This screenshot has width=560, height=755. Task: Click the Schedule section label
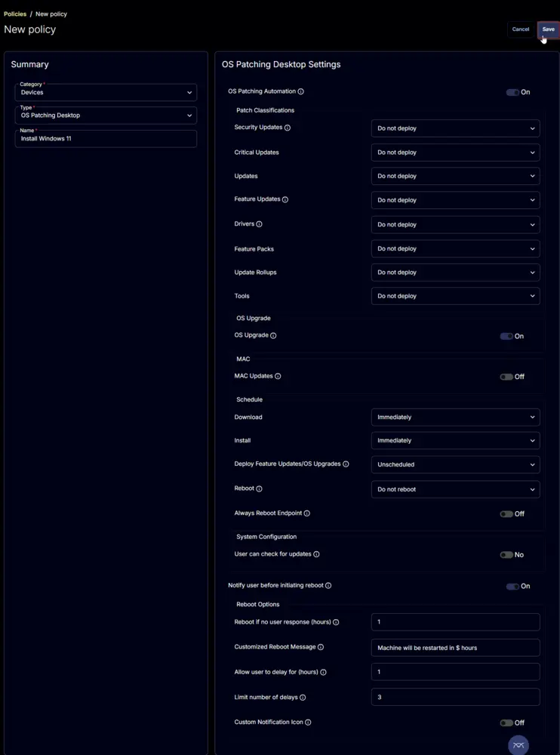coord(249,399)
